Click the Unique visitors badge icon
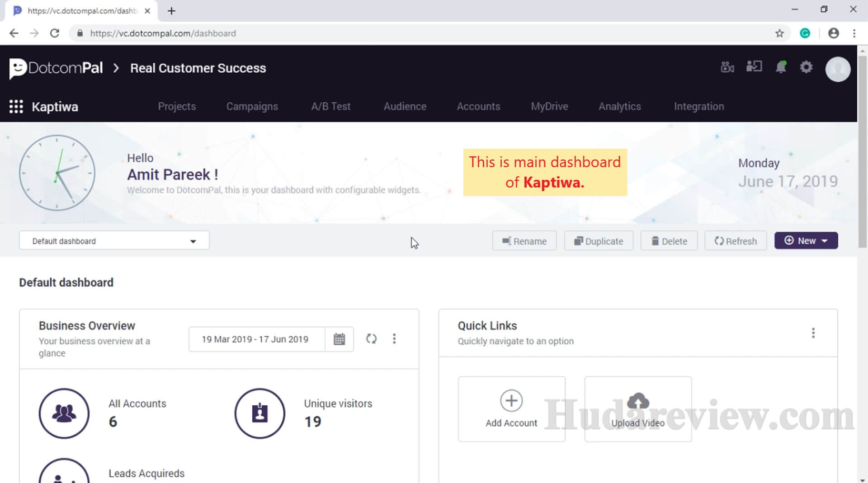 pyautogui.click(x=260, y=413)
